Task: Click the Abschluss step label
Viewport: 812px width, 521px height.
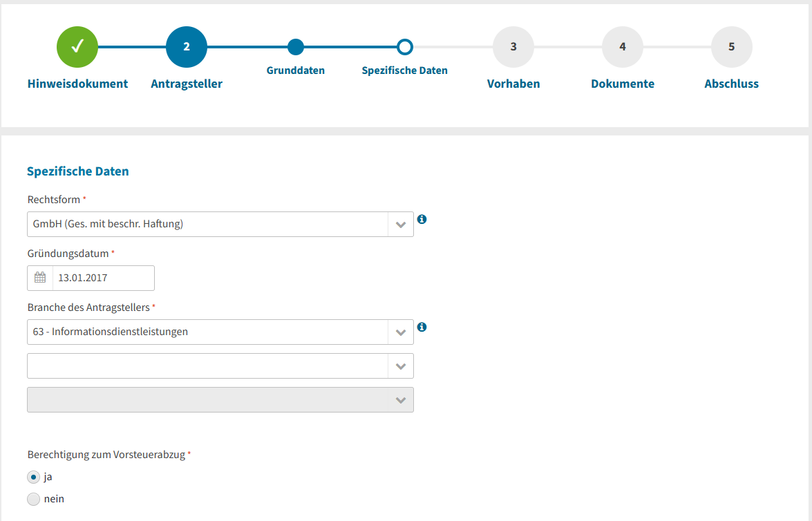Action: [732, 84]
